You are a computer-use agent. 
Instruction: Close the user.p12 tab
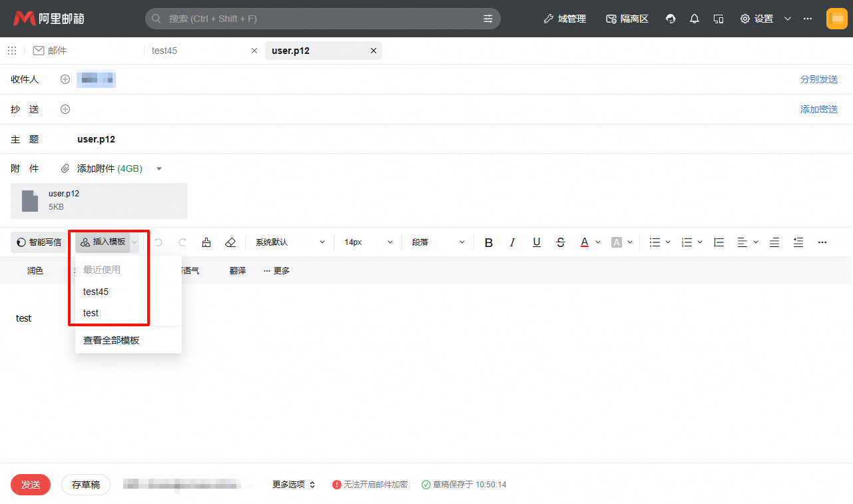pyautogui.click(x=374, y=51)
